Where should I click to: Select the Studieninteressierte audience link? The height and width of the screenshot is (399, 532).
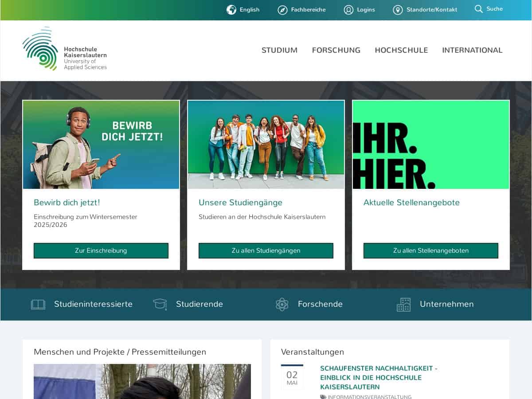tap(93, 304)
